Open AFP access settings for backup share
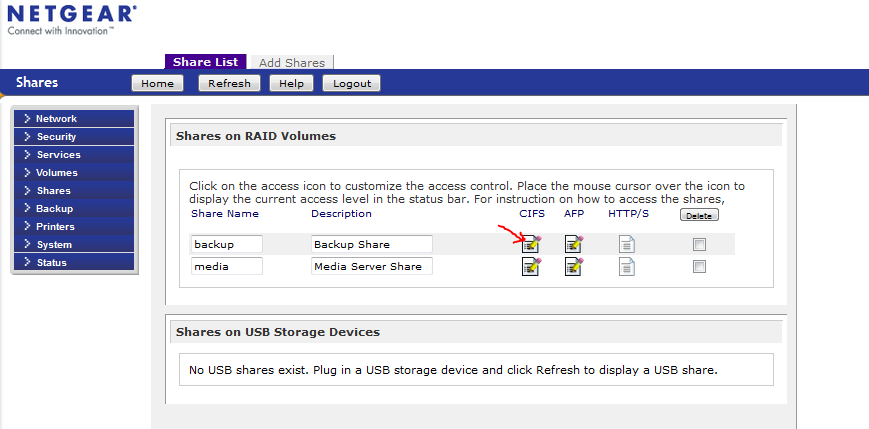 574,244
